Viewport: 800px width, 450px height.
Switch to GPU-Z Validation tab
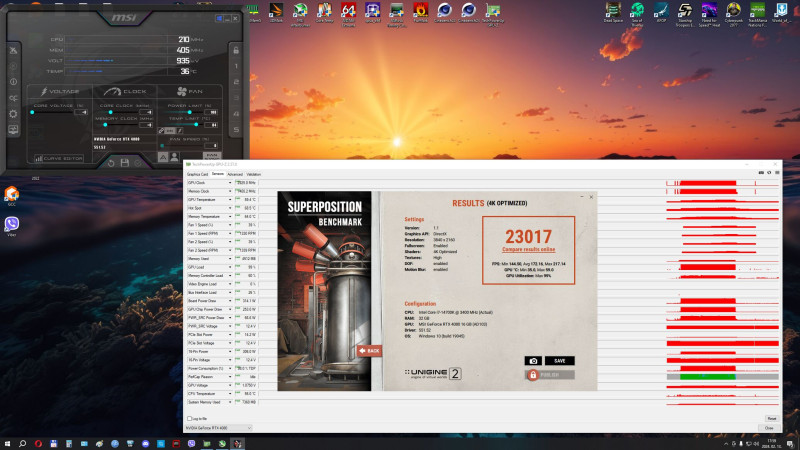(x=254, y=174)
